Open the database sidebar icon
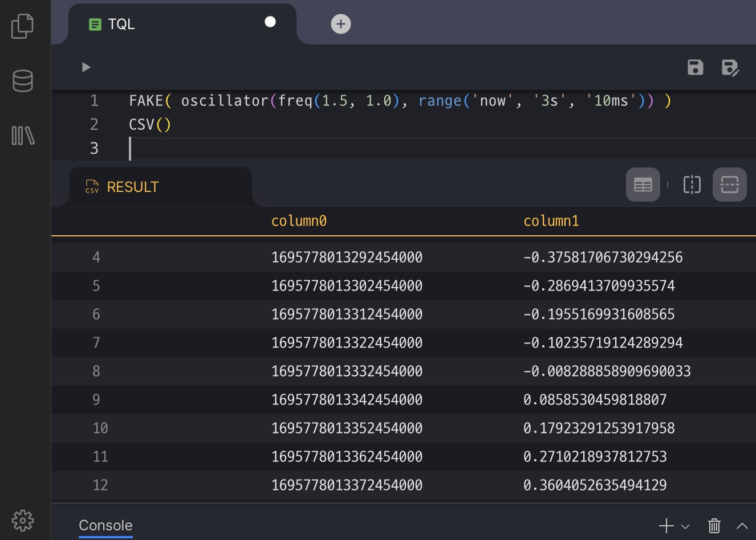 pyautogui.click(x=23, y=81)
